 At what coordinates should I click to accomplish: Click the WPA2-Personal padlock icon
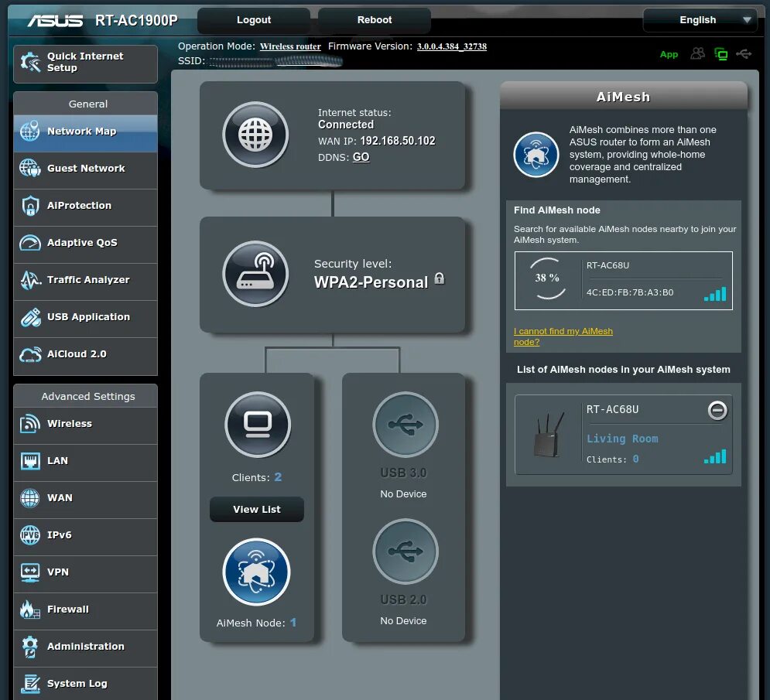(x=440, y=278)
